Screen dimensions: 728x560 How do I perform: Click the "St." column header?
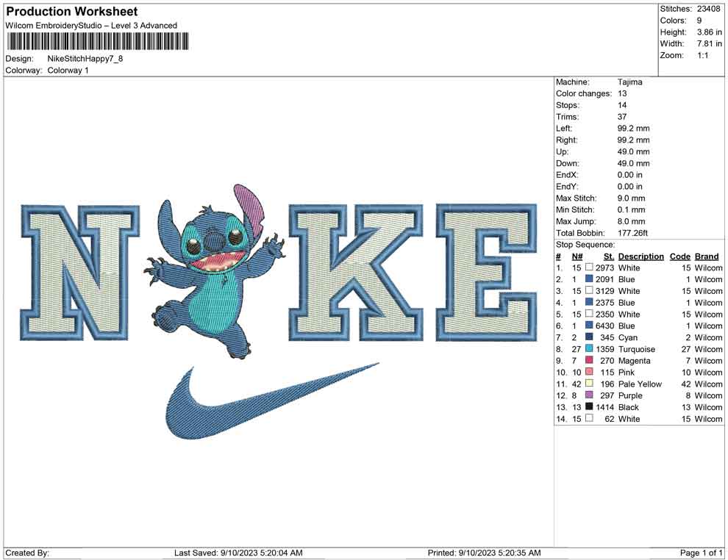609,256
